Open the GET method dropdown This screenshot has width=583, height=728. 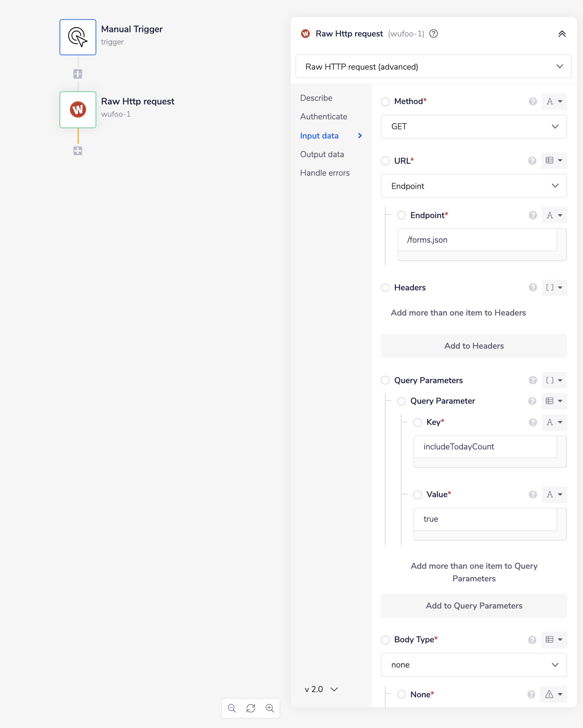[x=473, y=127]
